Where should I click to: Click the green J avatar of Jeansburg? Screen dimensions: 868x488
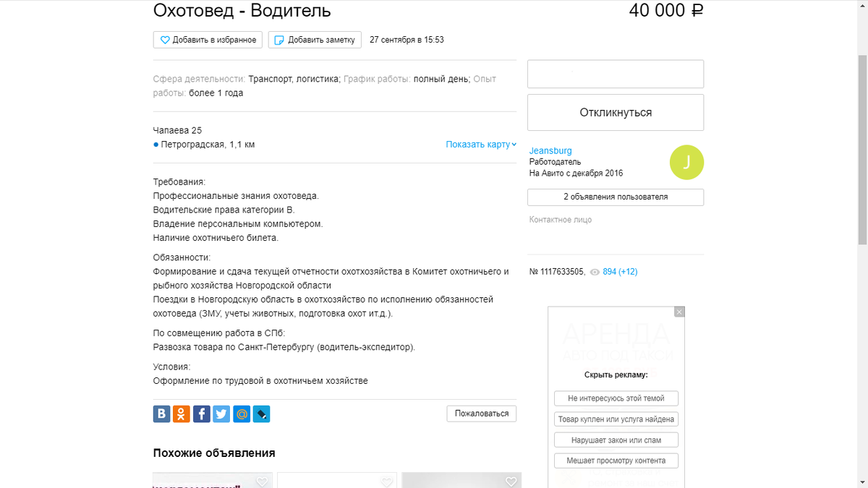(x=686, y=162)
